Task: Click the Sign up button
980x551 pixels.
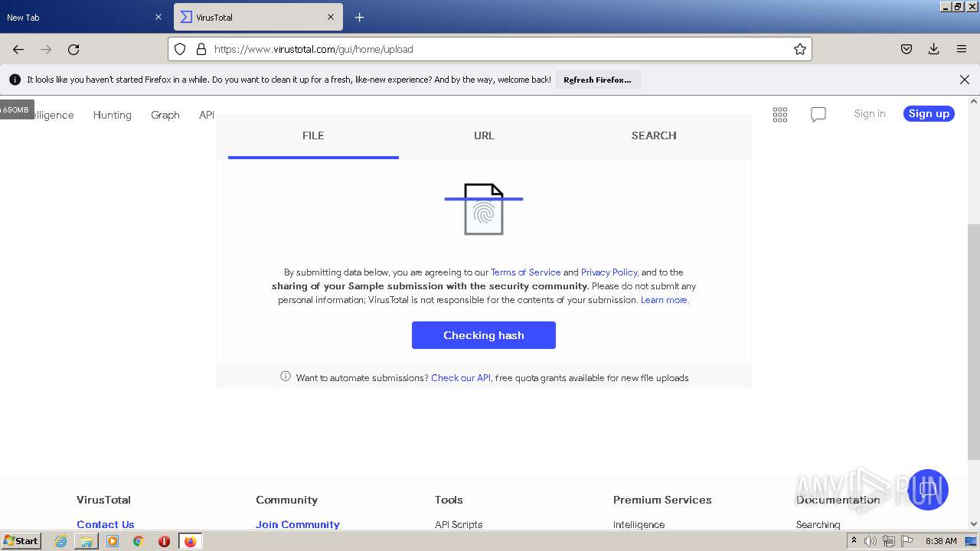Action: (x=929, y=113)
